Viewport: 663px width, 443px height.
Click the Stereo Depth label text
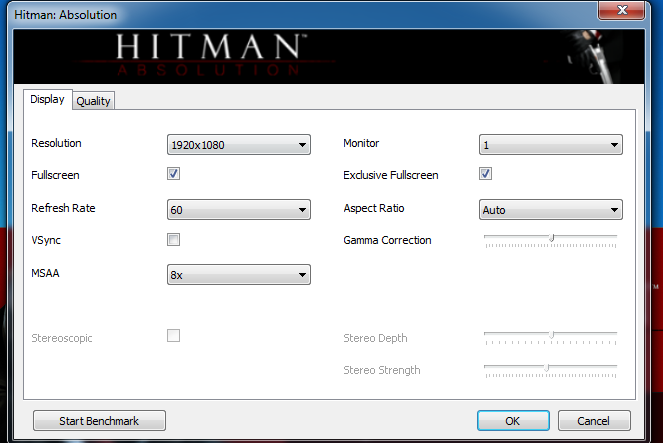[375, 338]
